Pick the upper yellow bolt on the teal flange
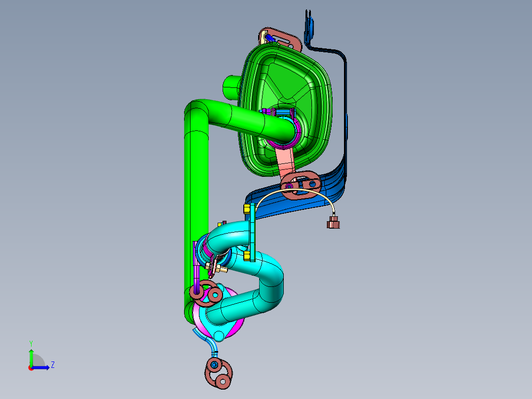 [247, 208]
